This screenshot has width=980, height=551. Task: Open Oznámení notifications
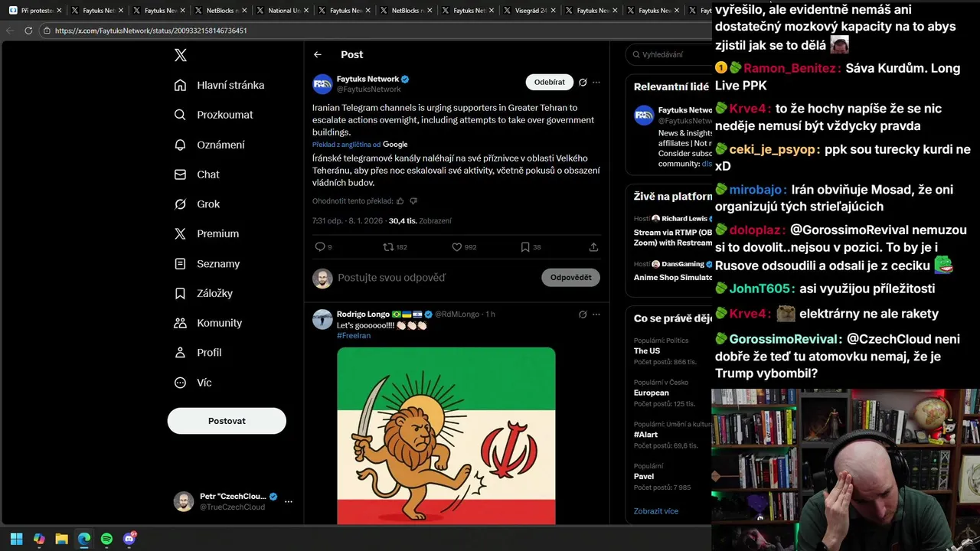click(x=209, y=145)
